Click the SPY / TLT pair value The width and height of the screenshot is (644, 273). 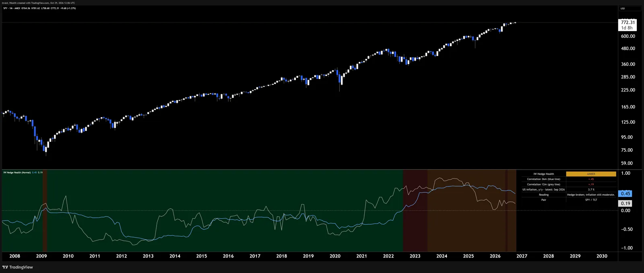[591, 200]
